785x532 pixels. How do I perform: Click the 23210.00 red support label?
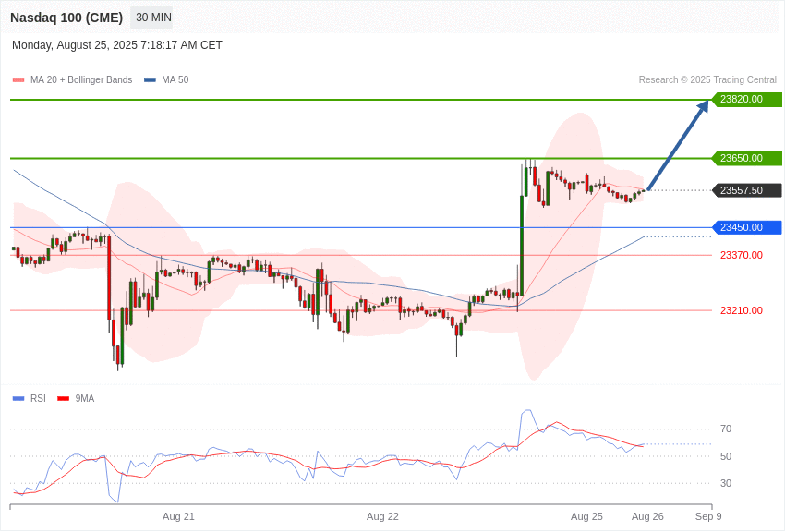click(742, 310)
